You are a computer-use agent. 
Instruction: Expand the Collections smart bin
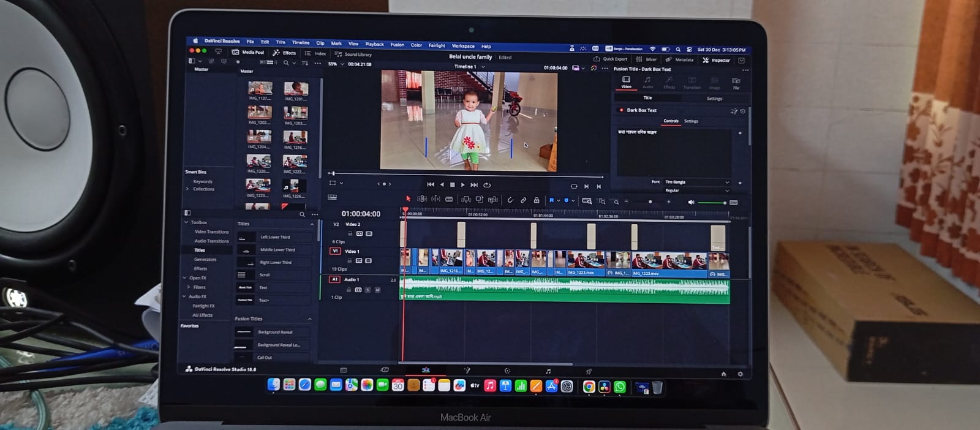(187, 189)
